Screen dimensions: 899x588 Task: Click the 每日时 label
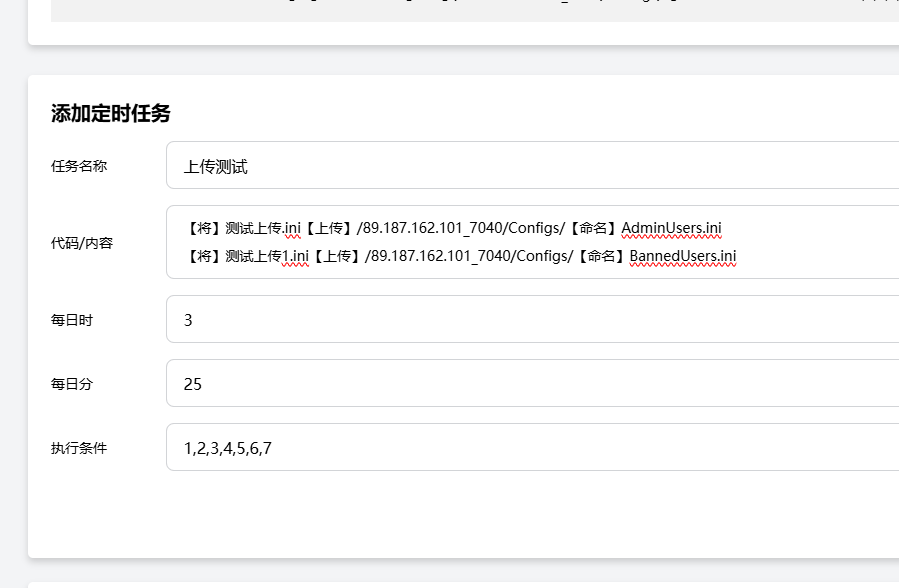pyautogui.click(x=72, y=320)
